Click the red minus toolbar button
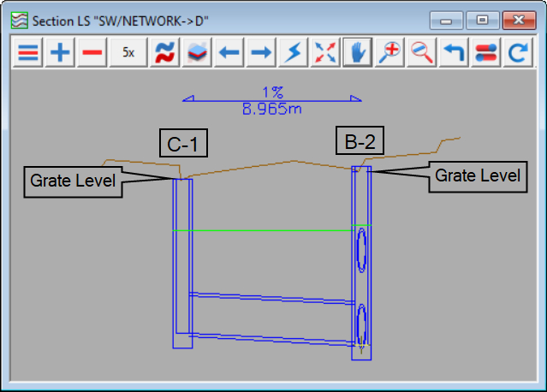The image size is (547, 392). pyautogui.click(x=92, y=52)
